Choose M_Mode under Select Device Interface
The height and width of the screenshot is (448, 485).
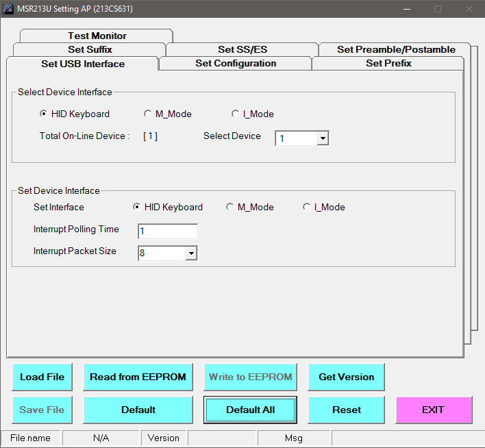click(x=168, y=114)
